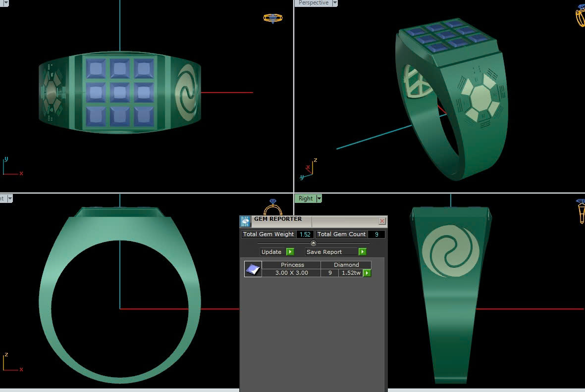Select the princess-cut gem thumbnail
The image size is (585, 392).
(253, 269)
